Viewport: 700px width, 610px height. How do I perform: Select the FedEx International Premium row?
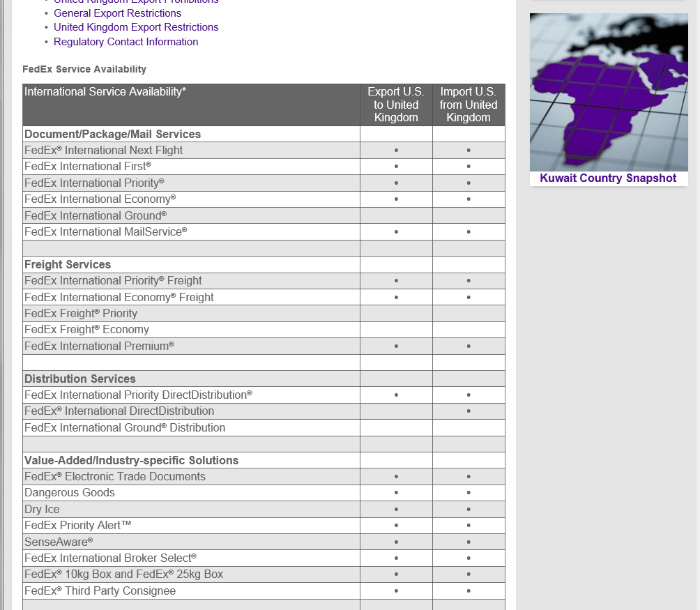pos(264,346)
